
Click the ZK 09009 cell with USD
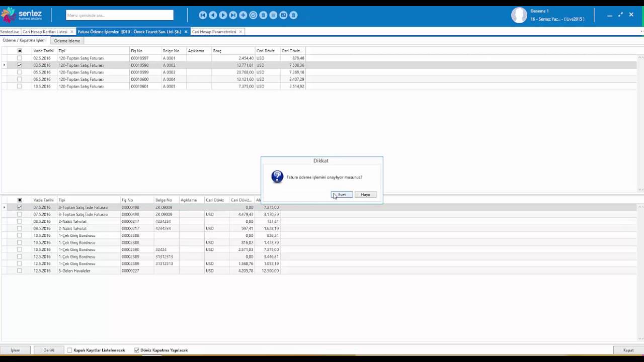tap(166, 214)
